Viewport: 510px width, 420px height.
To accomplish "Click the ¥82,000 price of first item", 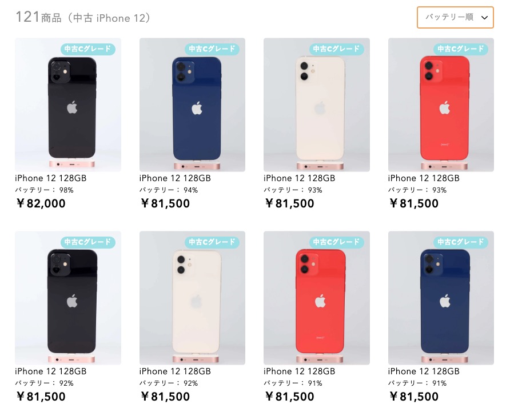I will [41, 203].
